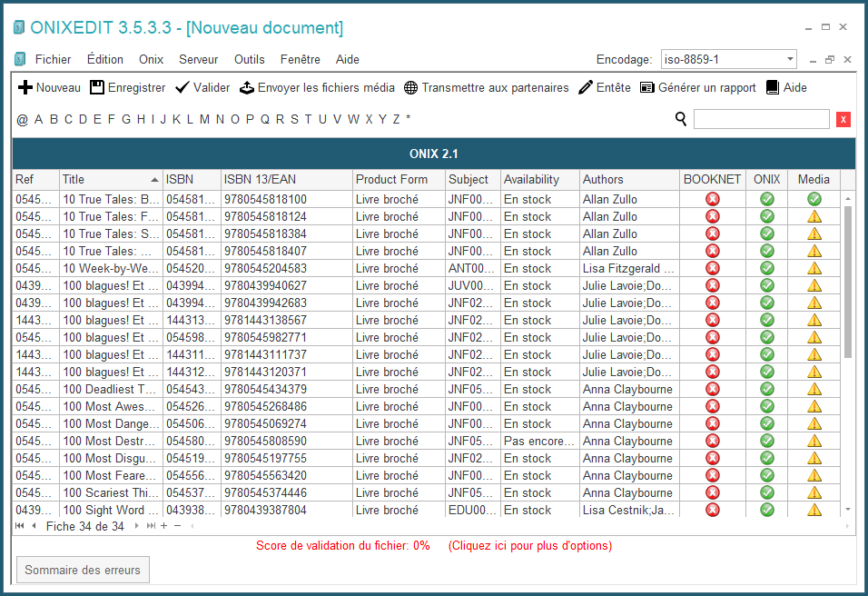Screen dimensions: 868x596
Task: Click 'Cliquez ici pour plus d'options' link
Action: 530,546
